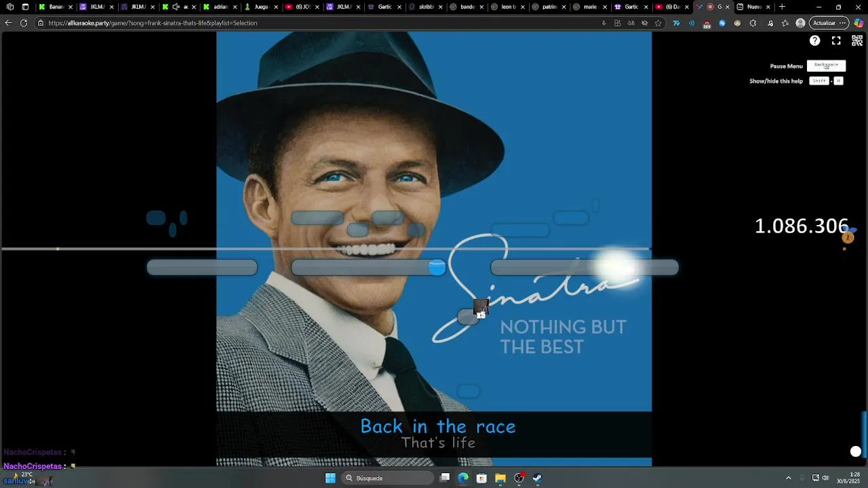Click the Backspace key for Pause Menu
Screen dimensions: 868x488
(x=826, y=66)
